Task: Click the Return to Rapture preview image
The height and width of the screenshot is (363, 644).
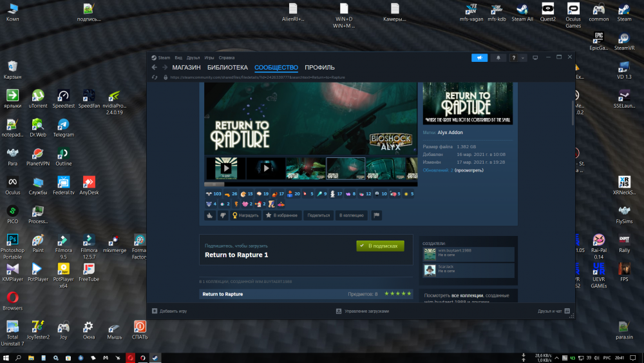Action: pyautogui.click(x=468, y=103)
